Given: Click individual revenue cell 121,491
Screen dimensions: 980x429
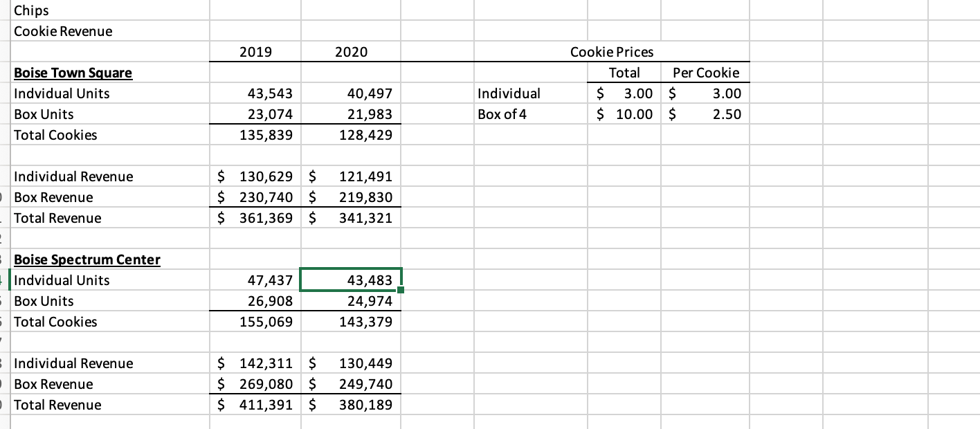Looking at the screenshot, I should (x=351, y=176).
